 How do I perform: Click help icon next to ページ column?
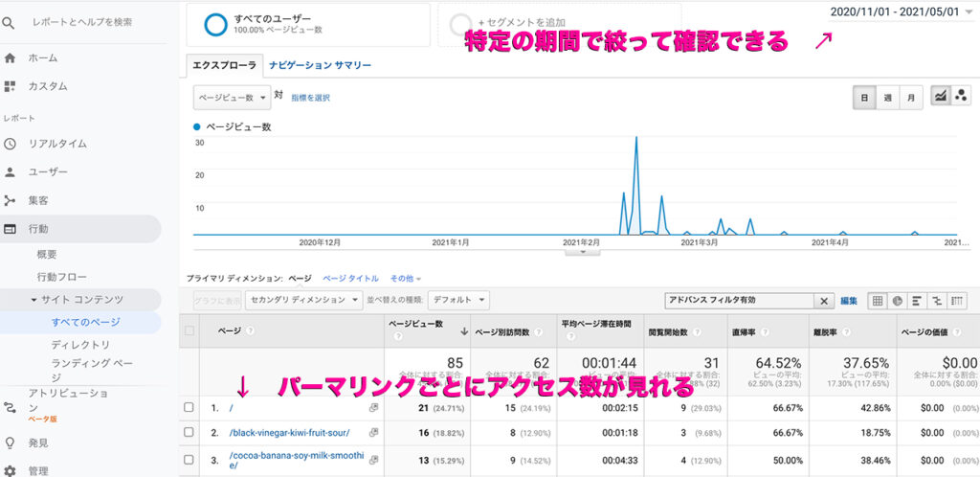coord(250,330)
